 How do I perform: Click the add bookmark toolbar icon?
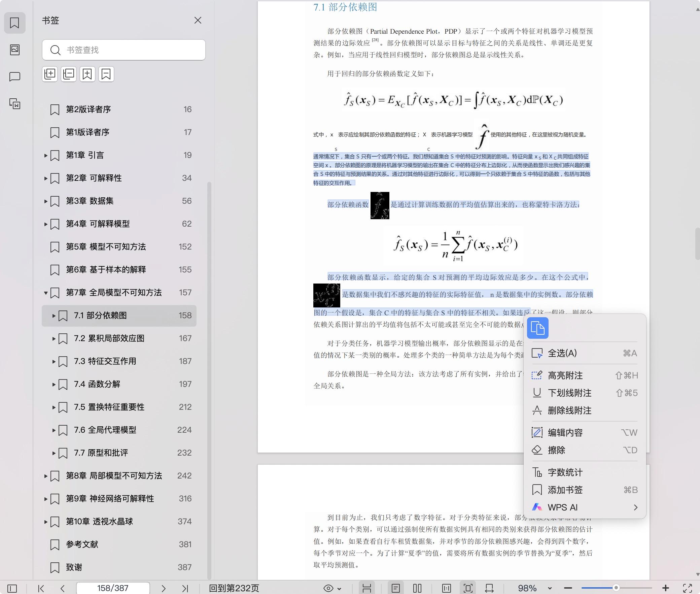[87, 74]
